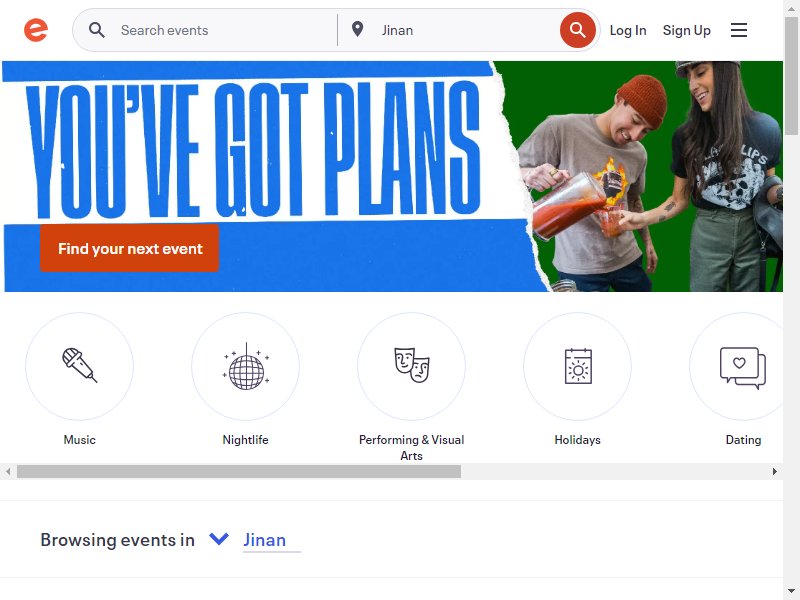The height and width of the screenshot is (600, 800).
Task: Select the Dating chat heart icon
Action: (x=742, y=366)
